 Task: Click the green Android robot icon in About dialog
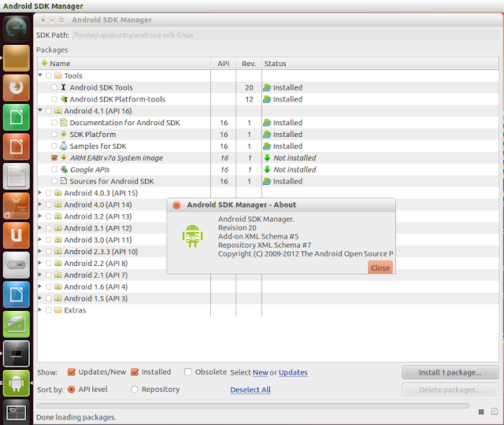pyautogui.click(x=192, y=236)
